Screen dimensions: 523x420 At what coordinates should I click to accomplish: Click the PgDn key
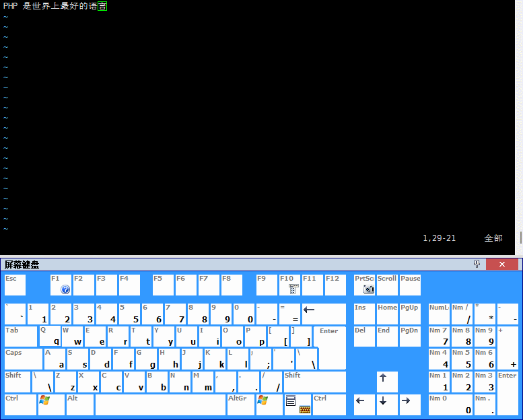[410, 337]
